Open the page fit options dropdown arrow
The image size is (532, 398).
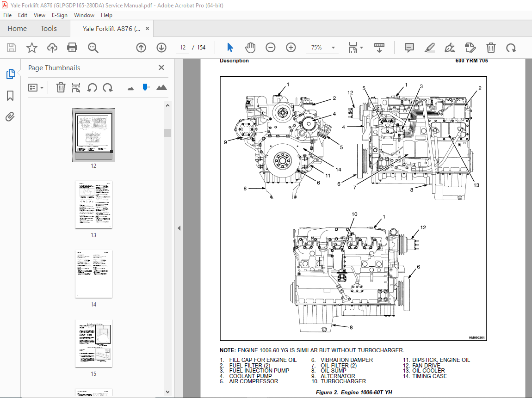(x=361, y=48)
